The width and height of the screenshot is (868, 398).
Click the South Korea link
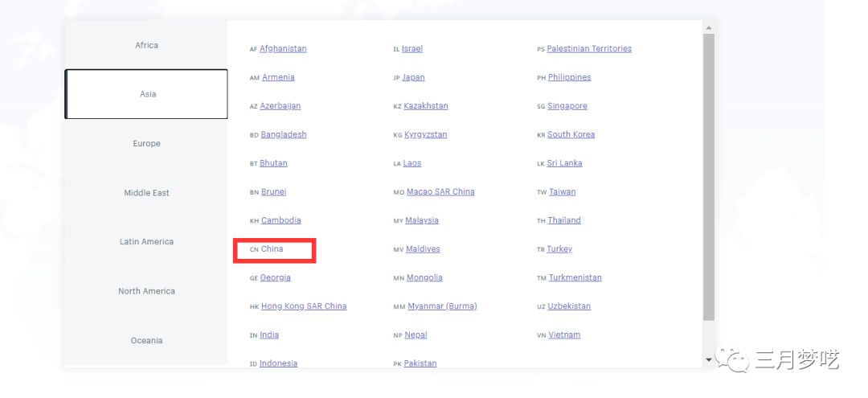pyautogui.click(x=571, y=135)
